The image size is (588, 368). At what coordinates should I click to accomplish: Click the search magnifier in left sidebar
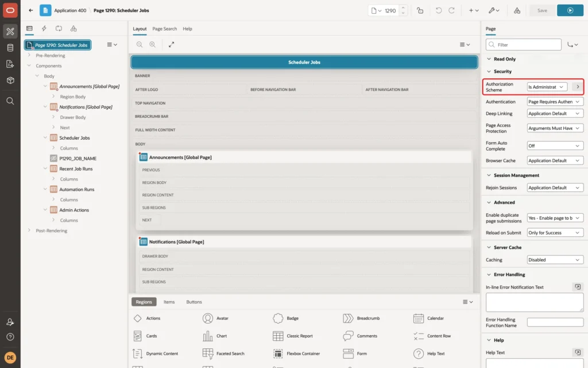(x=10, y=101)
